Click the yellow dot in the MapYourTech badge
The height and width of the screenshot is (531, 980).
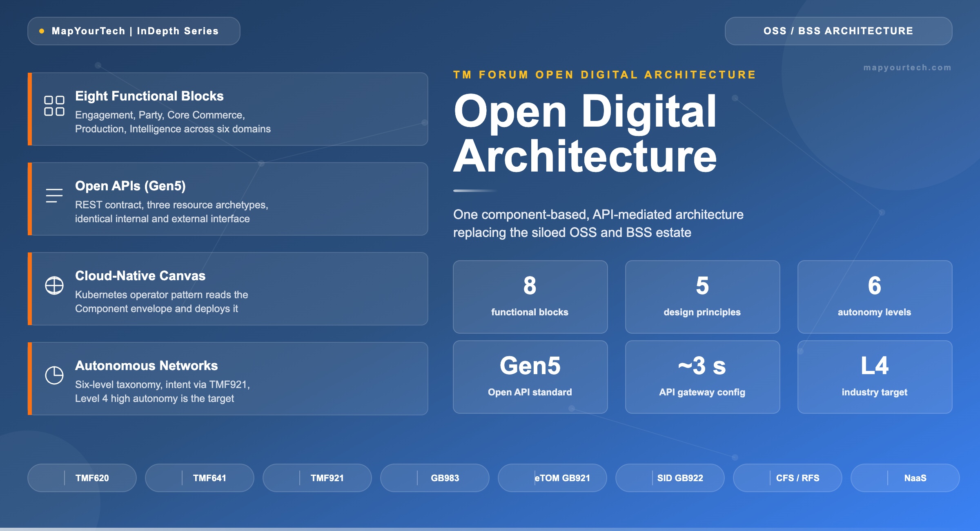42,31
